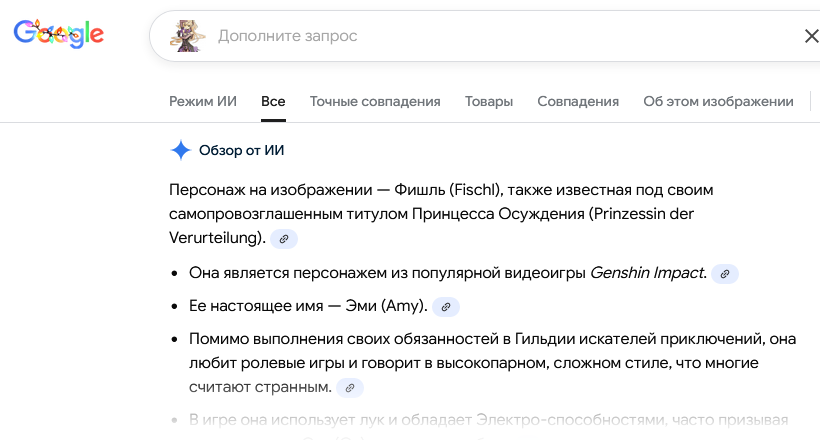820x440 pixels.
Task: Clear the search with the X icon
Action: [811, 37]
